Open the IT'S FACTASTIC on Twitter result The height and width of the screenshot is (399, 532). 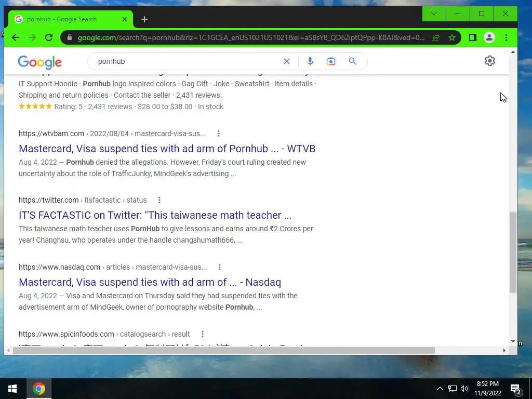coord(155,215)
